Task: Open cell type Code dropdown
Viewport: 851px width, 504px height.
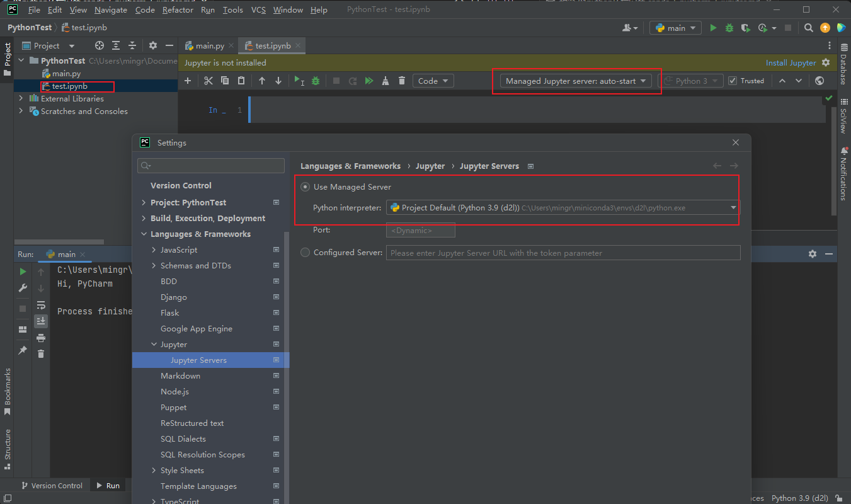Action: [x=433, y=81]
